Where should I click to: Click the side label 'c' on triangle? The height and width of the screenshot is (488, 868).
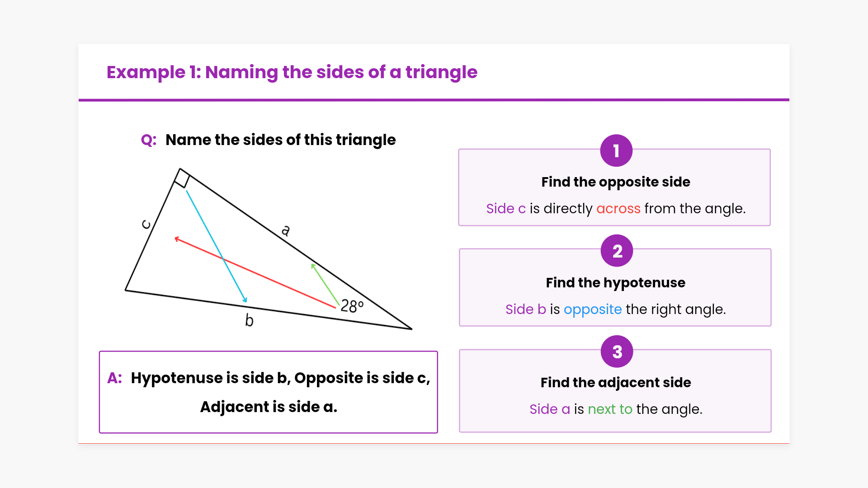point(146,224)
